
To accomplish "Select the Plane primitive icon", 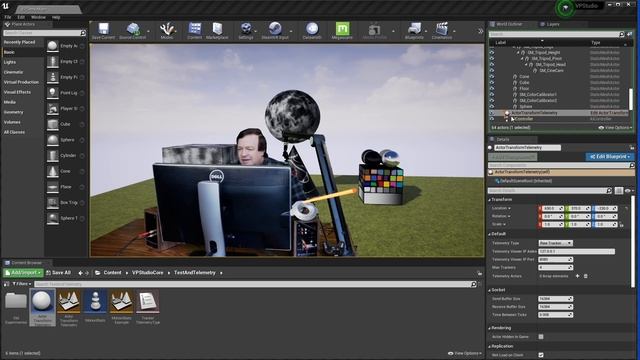I will pyautogui.click(x=53, y=187).
